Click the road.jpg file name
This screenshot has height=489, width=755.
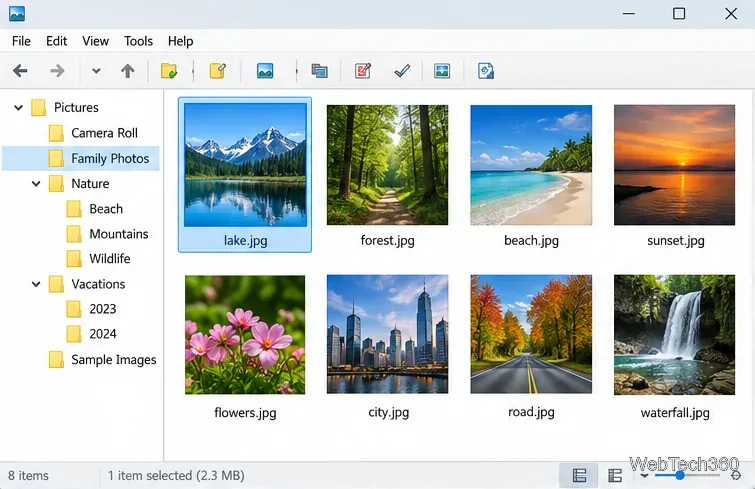coord(531,412)
